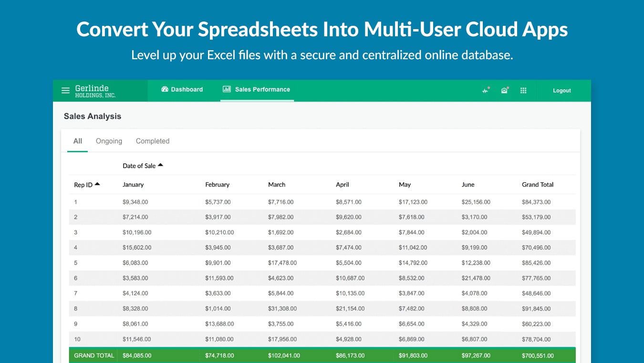Select January cell $9,348.00

coord(135,202)
